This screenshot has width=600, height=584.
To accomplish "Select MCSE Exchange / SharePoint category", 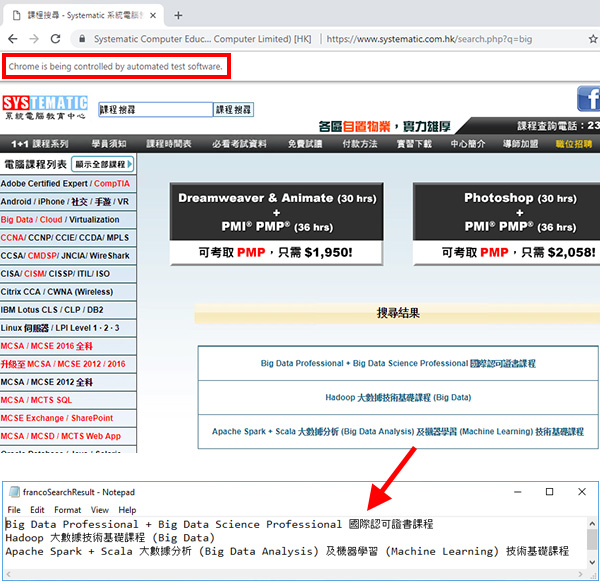I will click(x=68, y=418).
